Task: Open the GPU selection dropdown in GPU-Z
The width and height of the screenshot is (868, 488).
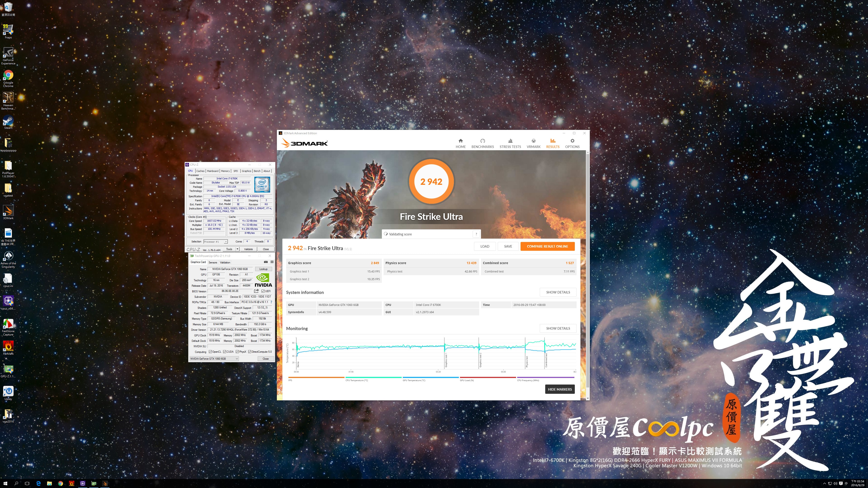Action: click(x=214, y=359)
